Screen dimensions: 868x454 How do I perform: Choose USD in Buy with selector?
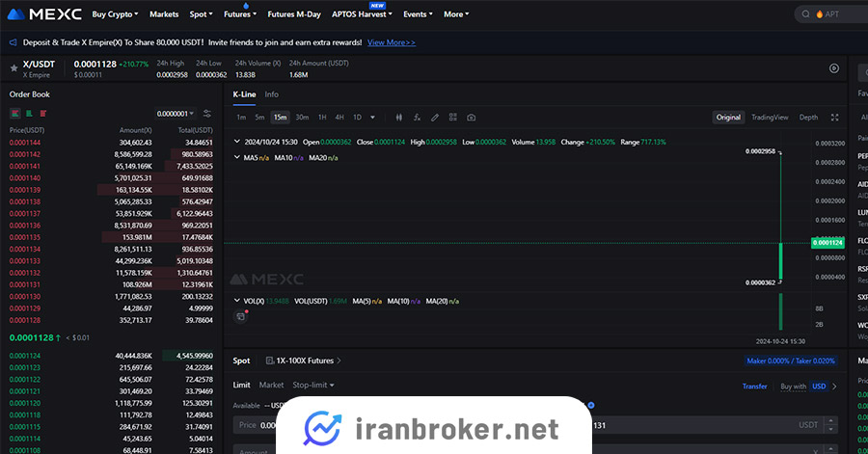point(819,387)
